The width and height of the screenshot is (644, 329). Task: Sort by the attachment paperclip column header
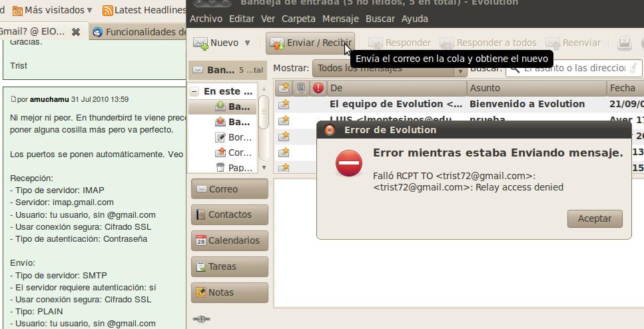pyautogui.click(x=301, y=88)
